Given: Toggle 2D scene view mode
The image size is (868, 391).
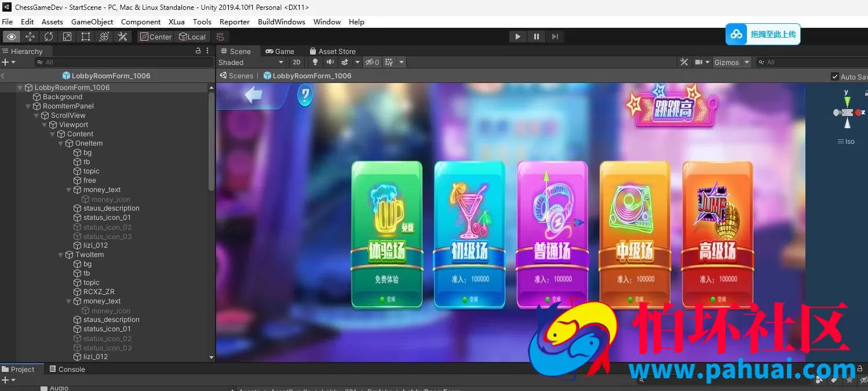Looking at the screenshot, I should [x=297, y=62].
